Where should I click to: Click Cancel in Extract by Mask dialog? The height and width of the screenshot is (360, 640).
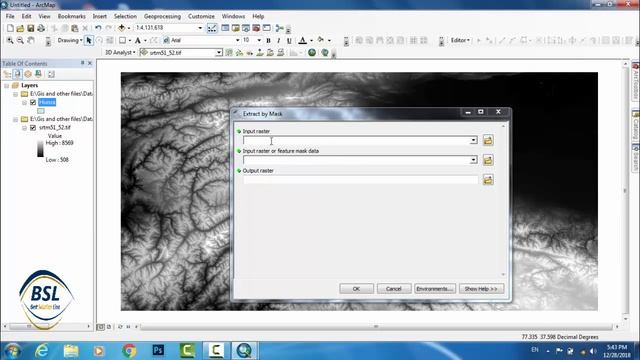click(x=394, y=289)
